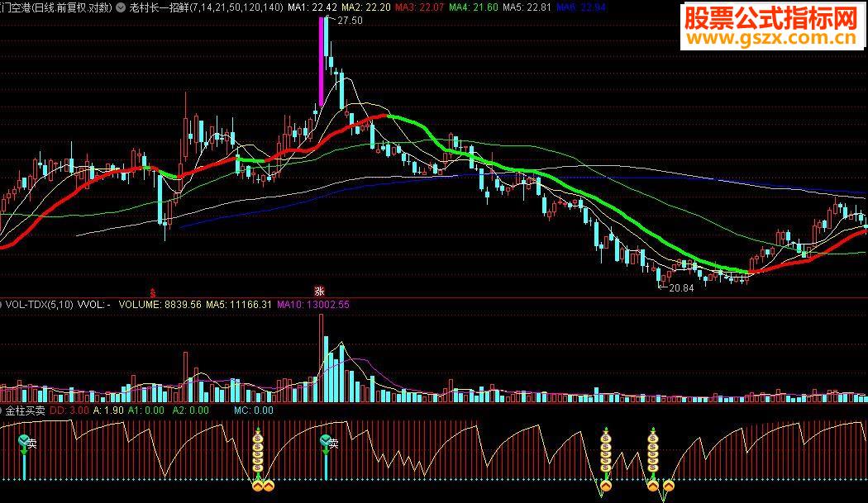The height and width of the screenshot is (503, 868).
Task: Click the MA2: 22.20 value
Action: [366, 7]
